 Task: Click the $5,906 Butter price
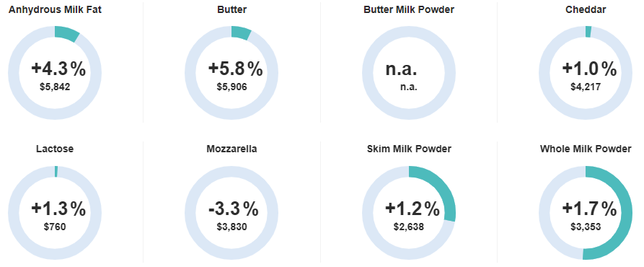(x=232, y=87)
